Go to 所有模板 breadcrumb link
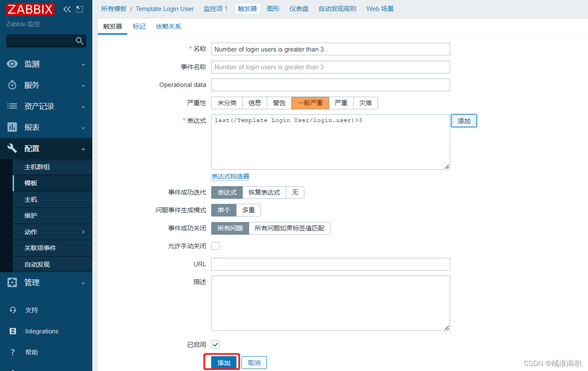 114,8
